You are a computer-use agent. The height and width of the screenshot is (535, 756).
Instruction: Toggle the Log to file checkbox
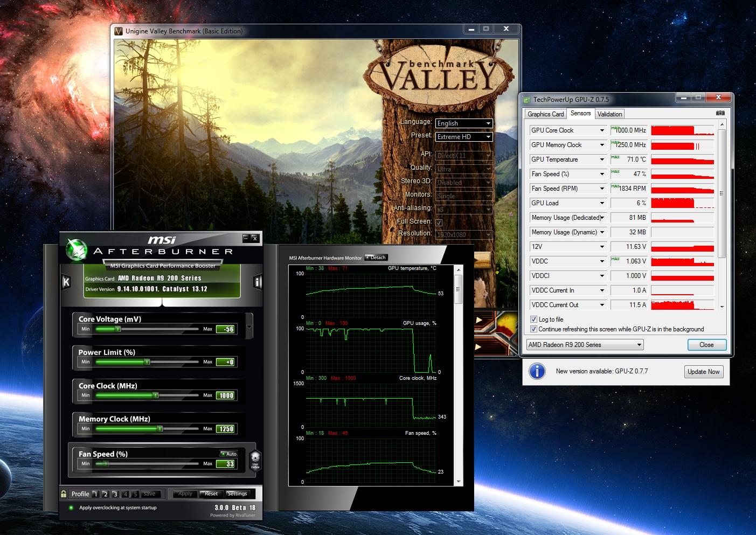pos(533,319)
